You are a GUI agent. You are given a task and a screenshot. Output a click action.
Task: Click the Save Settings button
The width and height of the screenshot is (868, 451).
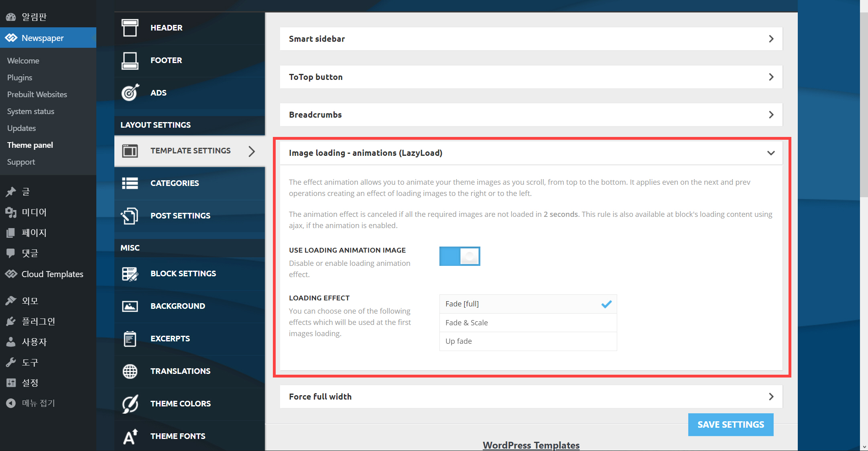point(730,424)
